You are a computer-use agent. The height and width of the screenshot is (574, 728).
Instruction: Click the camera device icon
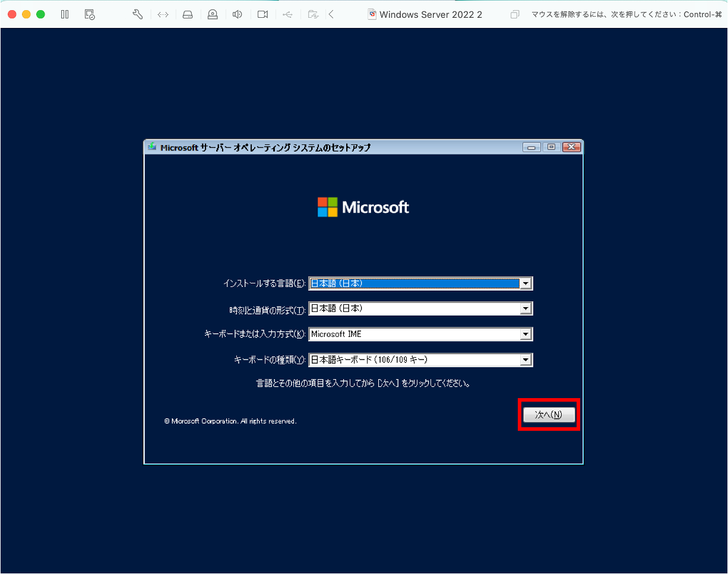[x=262, y=14]
